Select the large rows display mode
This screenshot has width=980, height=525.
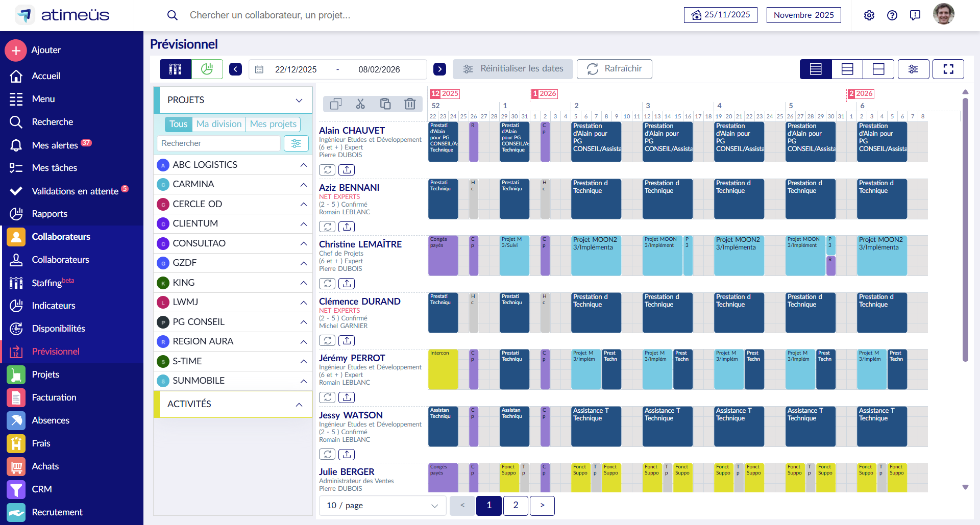click(878, 69)
